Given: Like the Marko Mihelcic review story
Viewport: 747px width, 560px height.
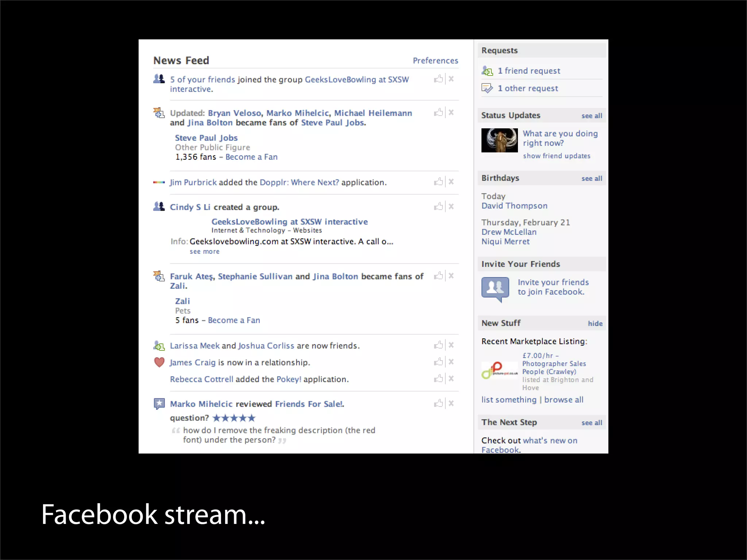Looking at the screenshot, I should click(438, 403).
